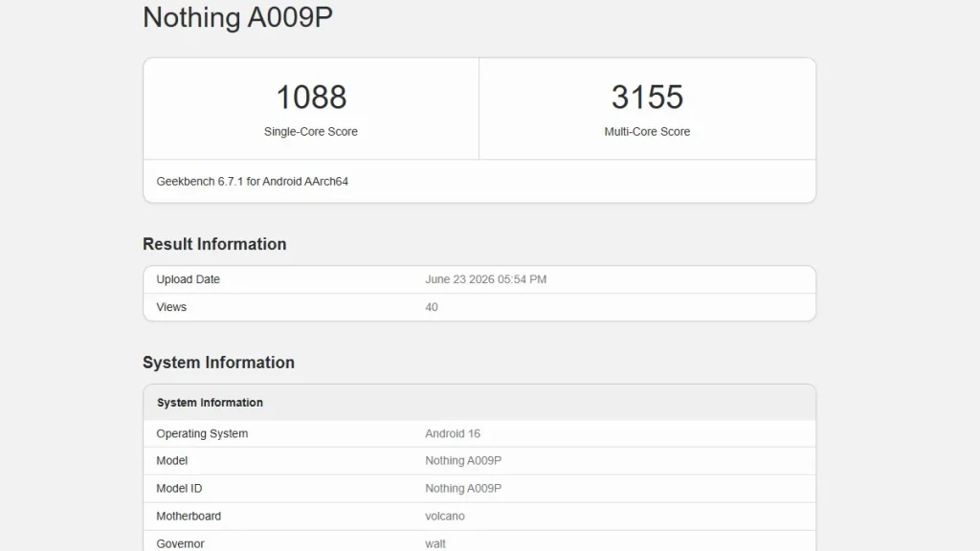Click Geekbench 6.7.1 for Android AArch64 text
The height and width of the screenshot is (551, 980).
pos(252,181)
